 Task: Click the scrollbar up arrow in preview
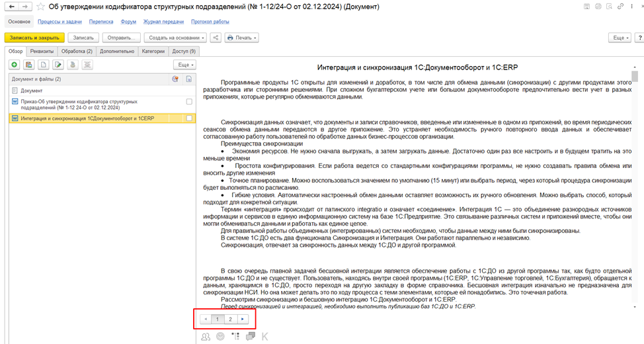635,67
